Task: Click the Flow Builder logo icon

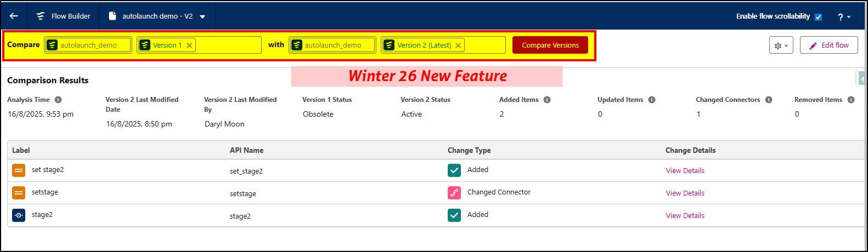Action: [41, 16]
